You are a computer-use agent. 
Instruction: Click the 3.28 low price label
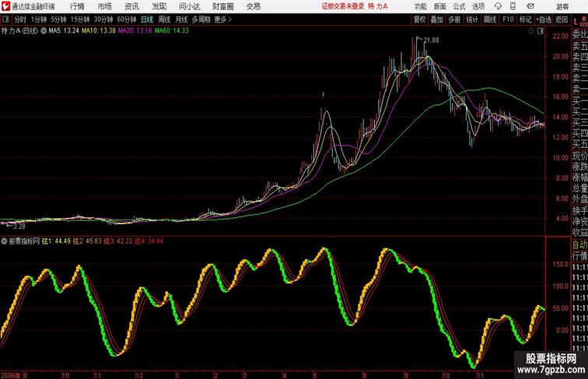tap(19, 226)
